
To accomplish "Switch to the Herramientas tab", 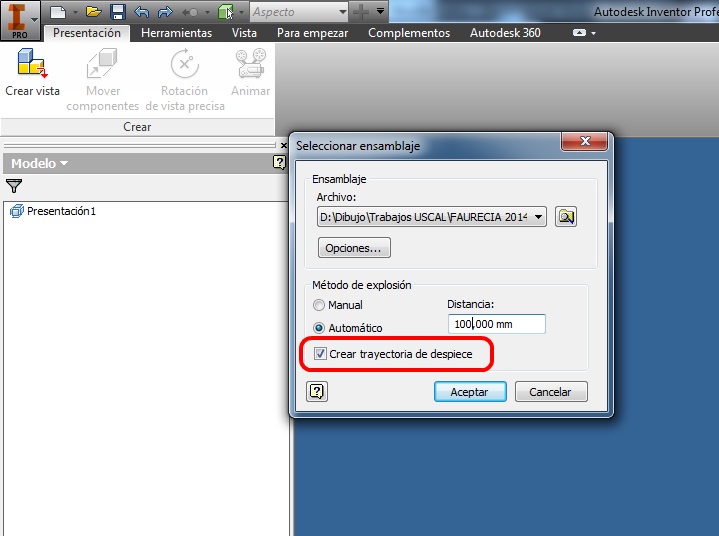I will pos(177,33).
